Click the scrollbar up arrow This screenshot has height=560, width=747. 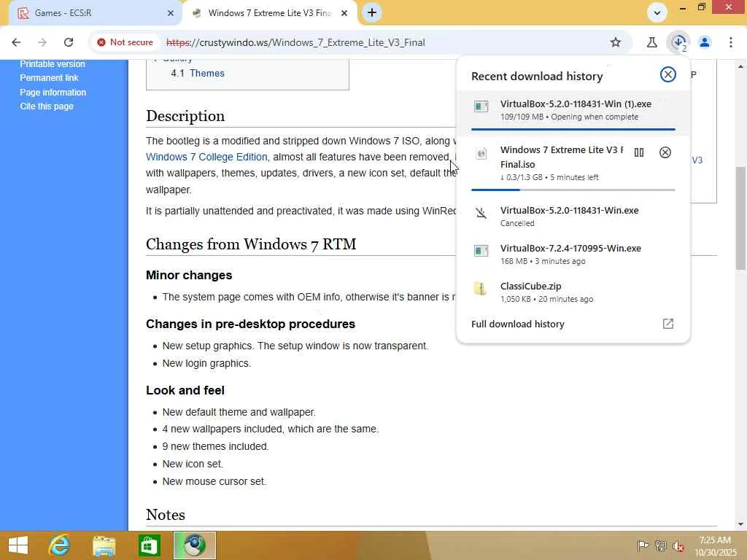[x=741, y=66]
